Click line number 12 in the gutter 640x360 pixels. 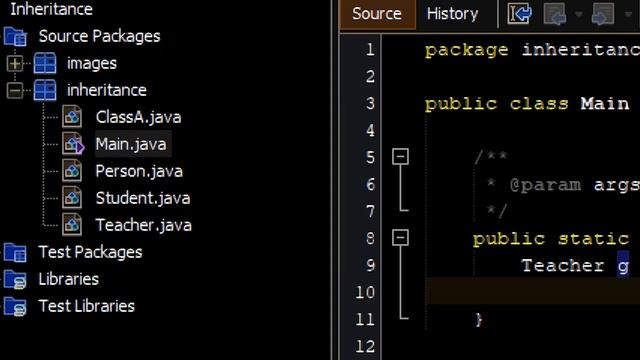365,346
